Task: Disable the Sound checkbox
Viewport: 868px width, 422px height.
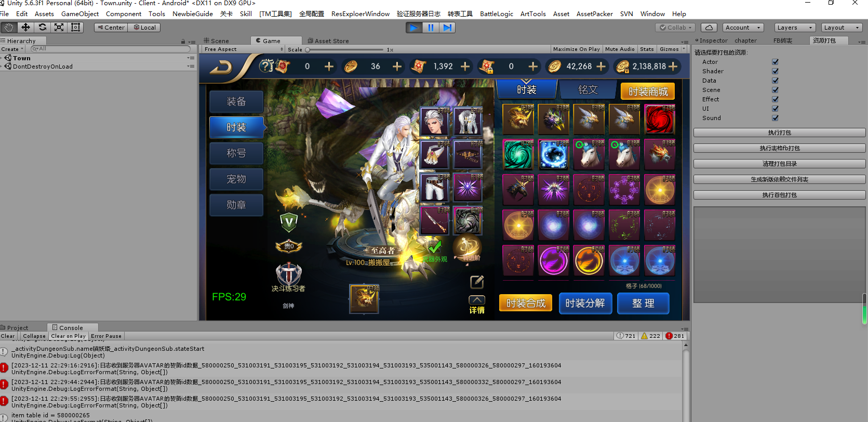Action: click(x=775, y=118)
